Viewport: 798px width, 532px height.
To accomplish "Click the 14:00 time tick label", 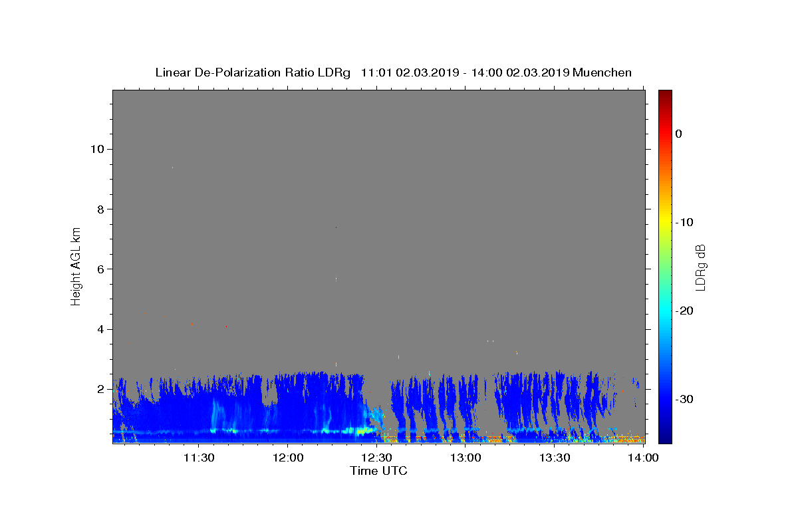I will click(x=644, y=458).
